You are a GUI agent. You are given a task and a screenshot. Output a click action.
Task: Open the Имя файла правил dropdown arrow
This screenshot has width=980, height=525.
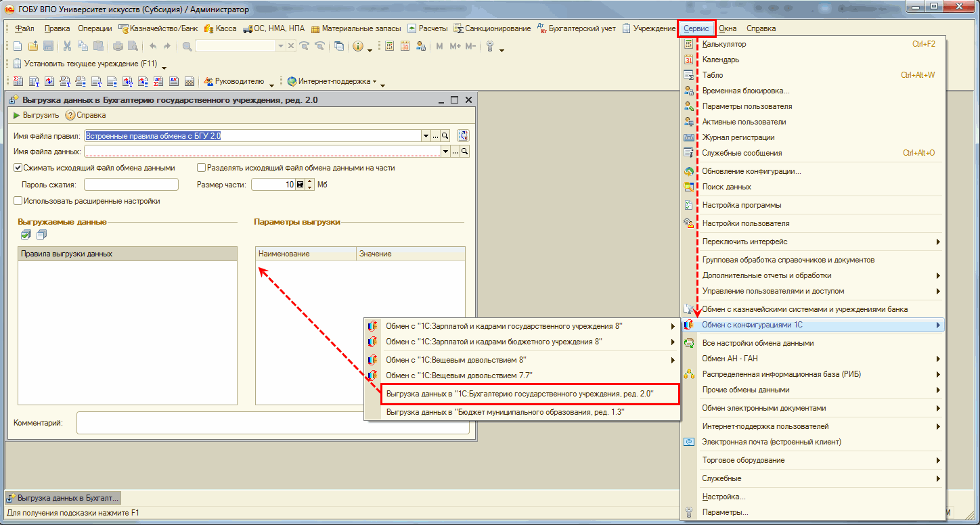(x=426, y=136)
